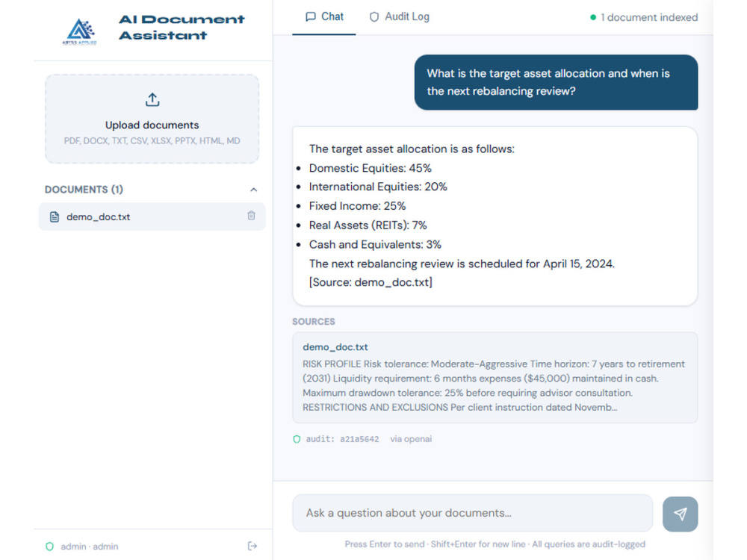Click 'Domestic Equities: 45%' line
747x560 pixels.
371,168
